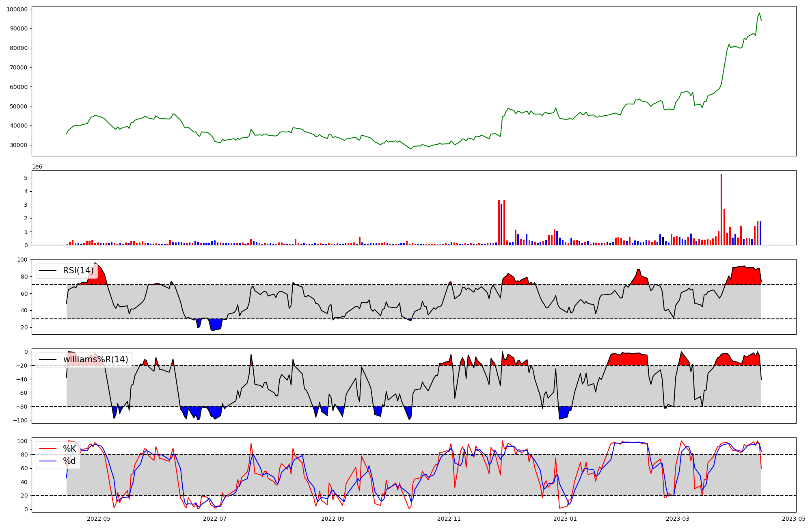Click the RSI(14) legend entry
The height and width of the screenshot is (528, 812).
78,270
